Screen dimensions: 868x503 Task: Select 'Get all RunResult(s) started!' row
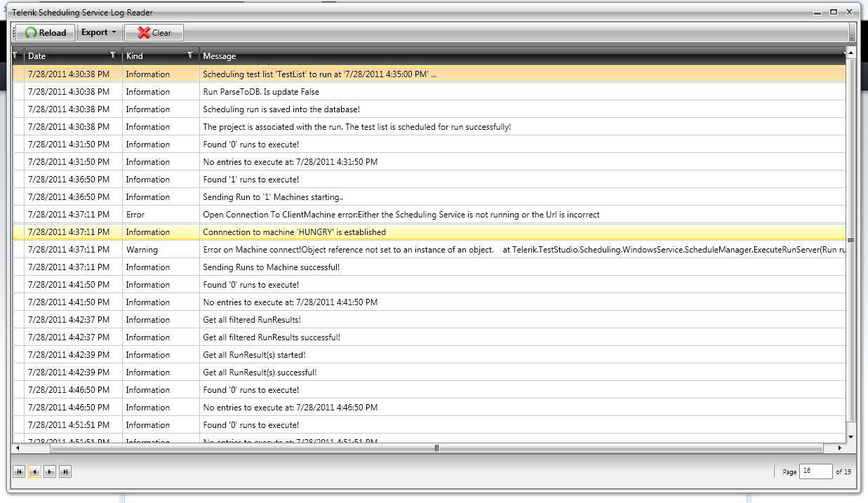pyautogui.click(x=428, y=354)
